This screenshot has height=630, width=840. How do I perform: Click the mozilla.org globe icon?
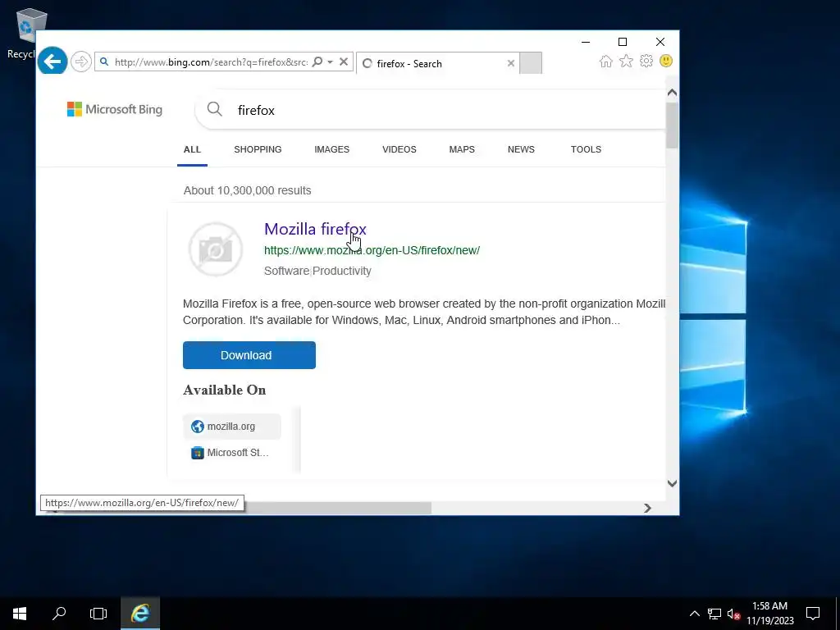(198, 427)
